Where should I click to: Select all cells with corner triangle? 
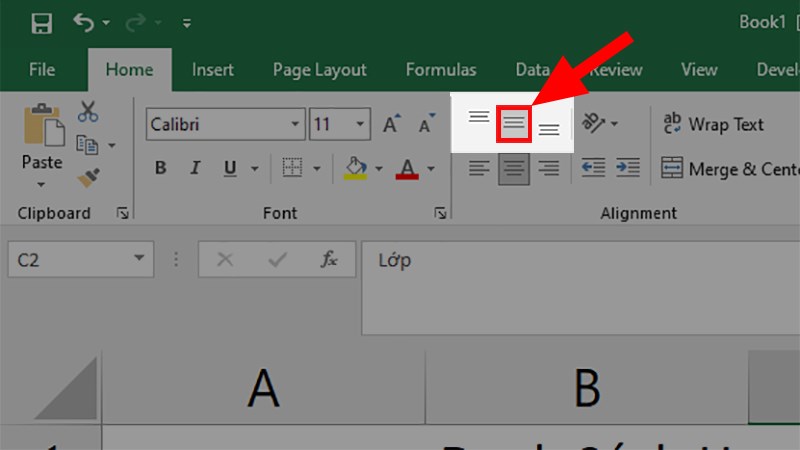[66, 388]
